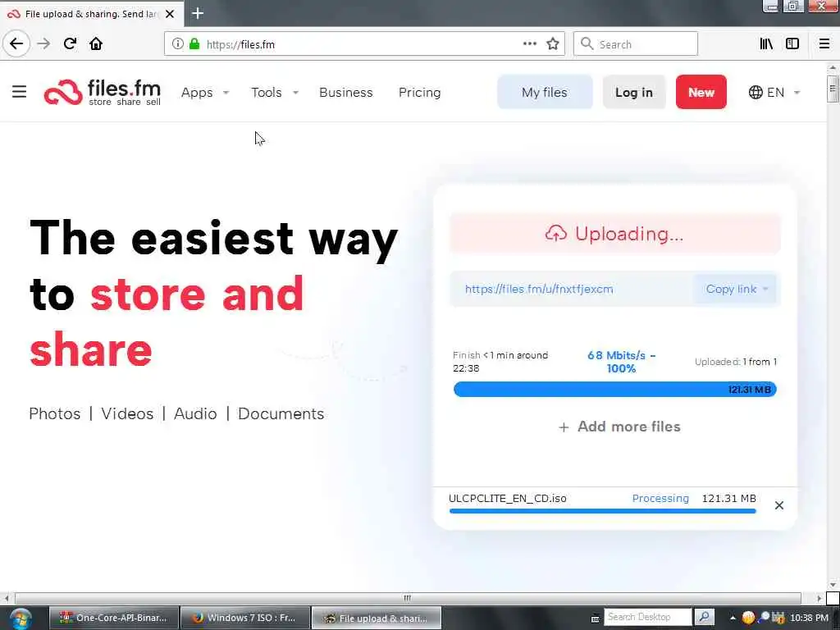
Task: Go back with the browser back arrow
Action: [16, 43]
